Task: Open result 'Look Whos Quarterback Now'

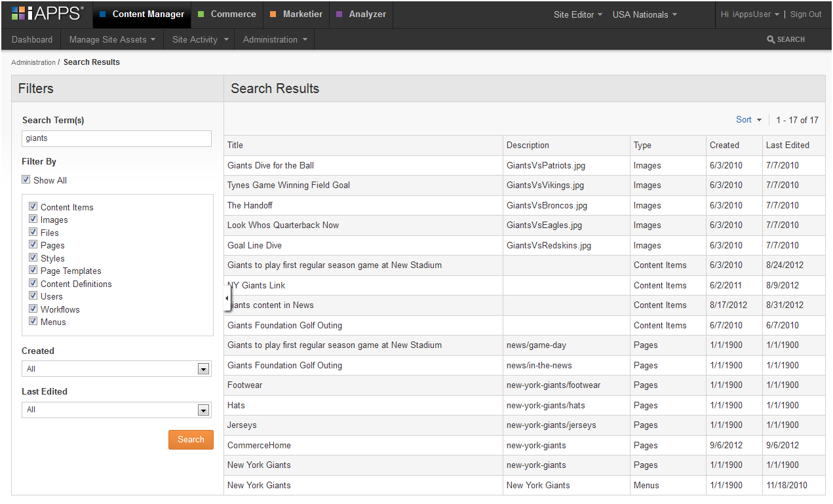Action: click(283, 225)
